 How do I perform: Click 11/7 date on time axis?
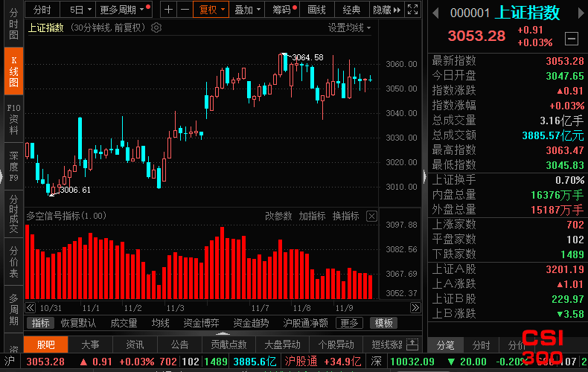tap(261, 308)
